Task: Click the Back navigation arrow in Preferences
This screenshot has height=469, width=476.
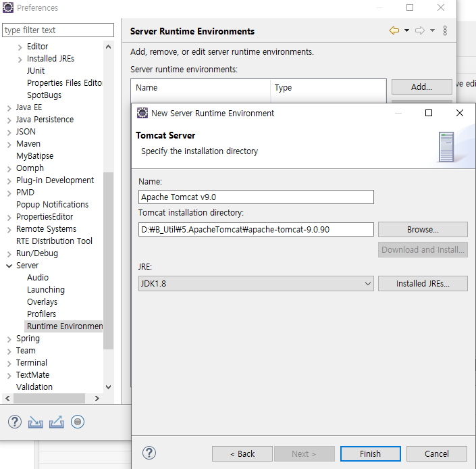Action: coord(394,30)
